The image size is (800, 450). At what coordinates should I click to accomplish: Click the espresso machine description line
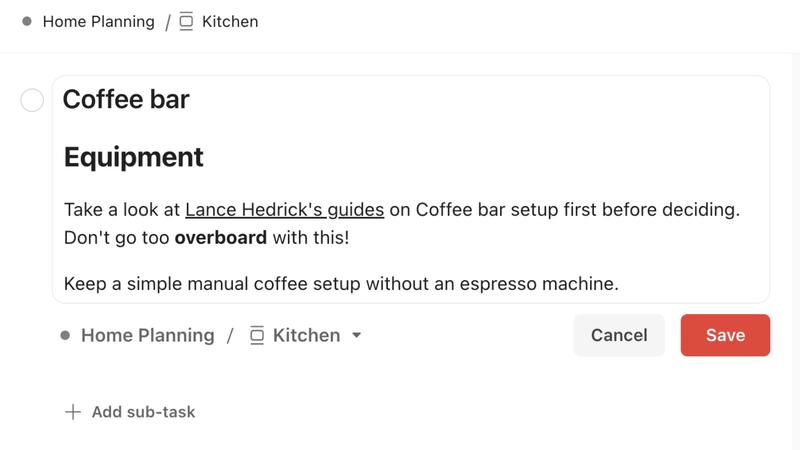point(341,284)
